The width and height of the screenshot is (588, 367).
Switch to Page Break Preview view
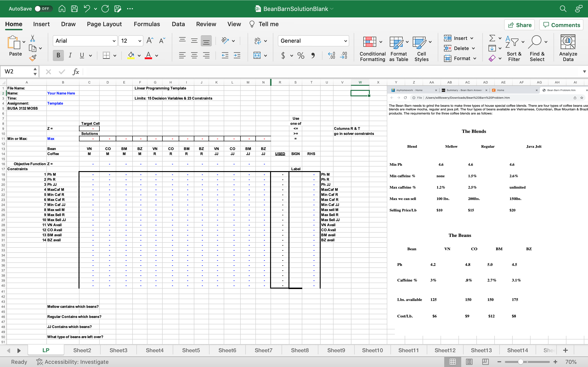coord(485,362)
